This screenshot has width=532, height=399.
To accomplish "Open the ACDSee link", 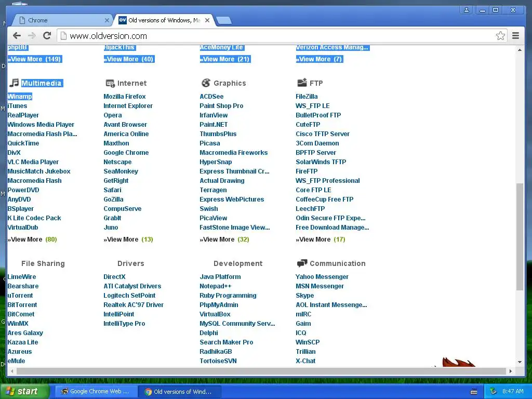I will [211, 96].
